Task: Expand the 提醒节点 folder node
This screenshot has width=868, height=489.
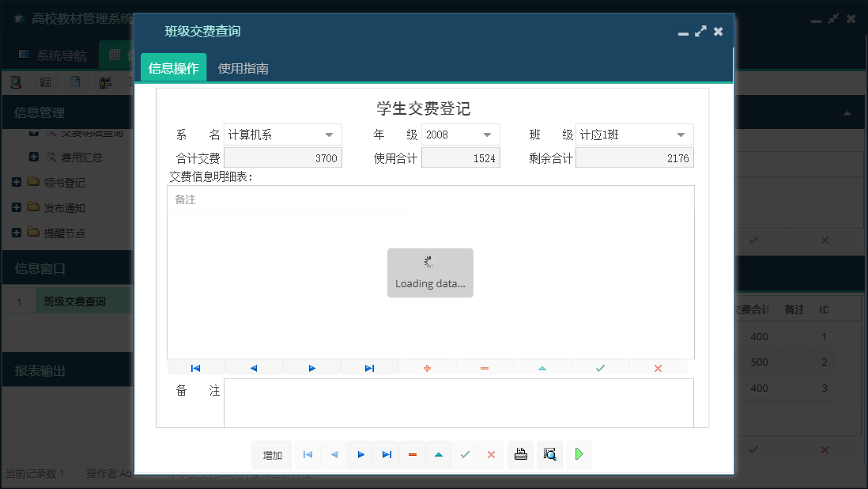Action: coord(17,233)
